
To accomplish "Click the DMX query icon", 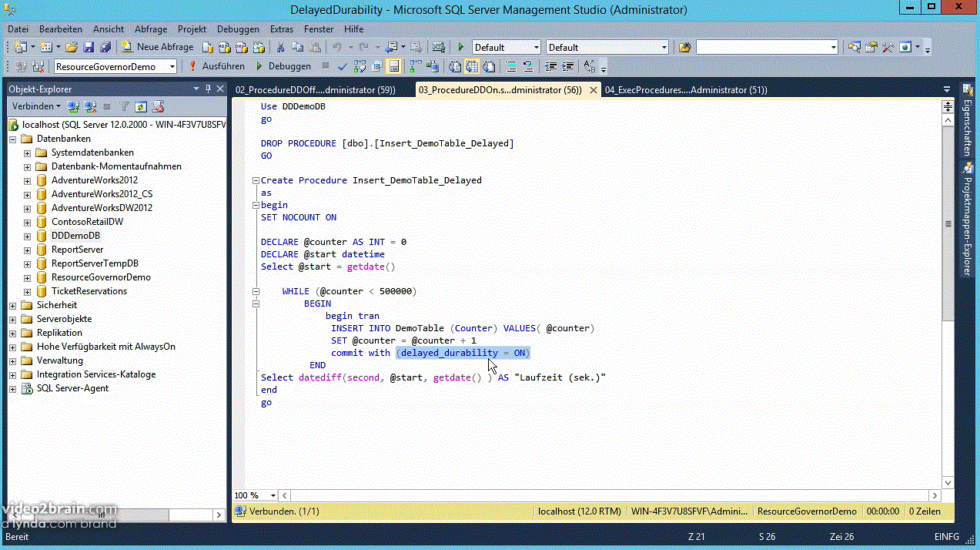I will [242, 47].
